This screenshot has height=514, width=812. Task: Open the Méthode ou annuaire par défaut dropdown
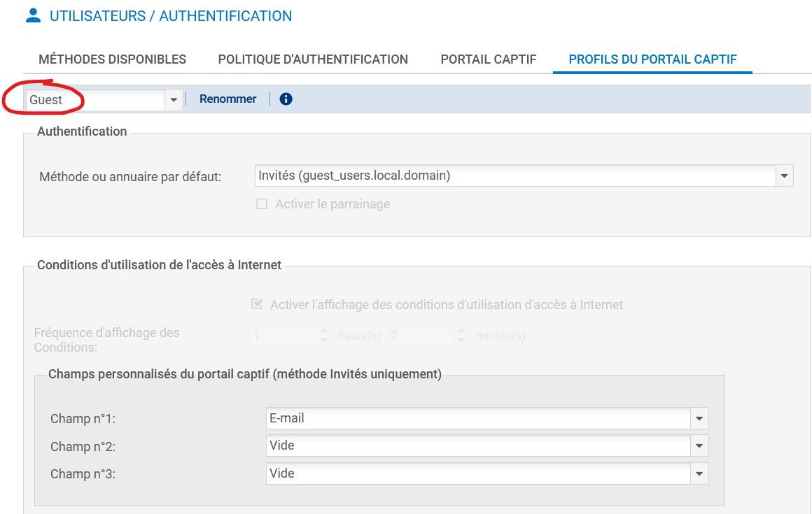784,176
